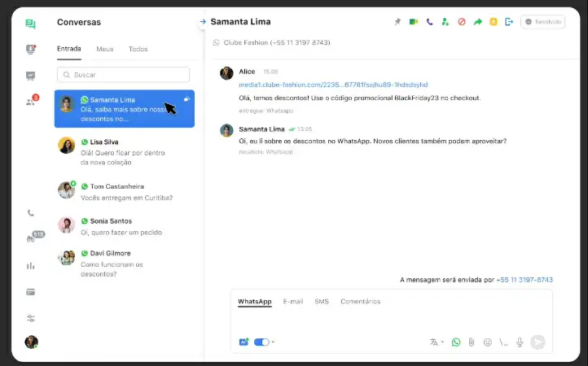Click the 'recebido: Whatsapp' status text
This screenshot has width=588, height=366.
265,152
